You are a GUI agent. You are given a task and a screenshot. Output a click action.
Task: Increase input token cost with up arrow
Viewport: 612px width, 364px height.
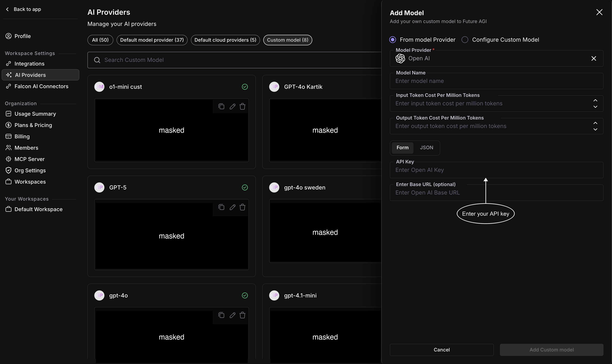click(595, 100)
